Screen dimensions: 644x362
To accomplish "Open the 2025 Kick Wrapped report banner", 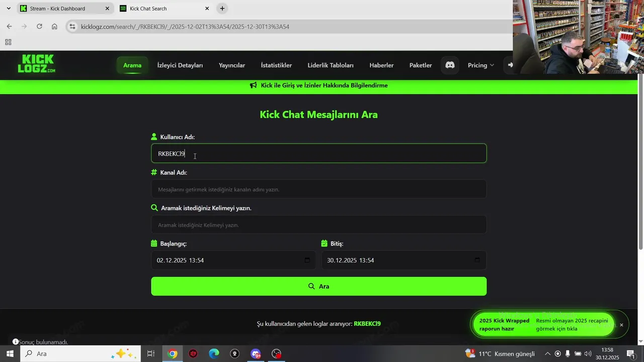I will click(x=543, y=325).
